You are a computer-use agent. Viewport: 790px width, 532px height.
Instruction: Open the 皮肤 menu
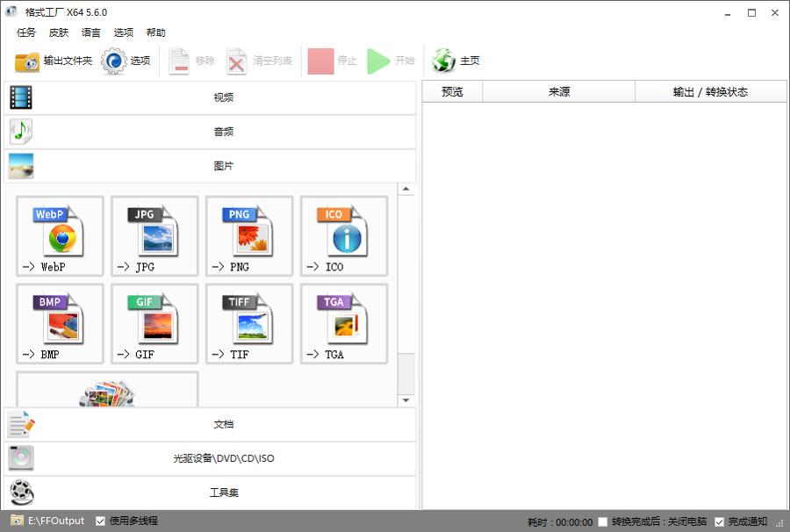59,32
